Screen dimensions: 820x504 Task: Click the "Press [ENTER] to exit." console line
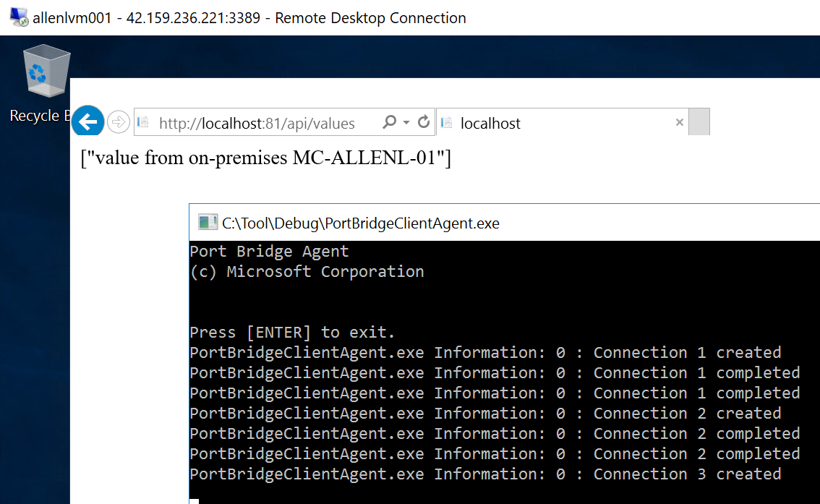tap(292, 333)
